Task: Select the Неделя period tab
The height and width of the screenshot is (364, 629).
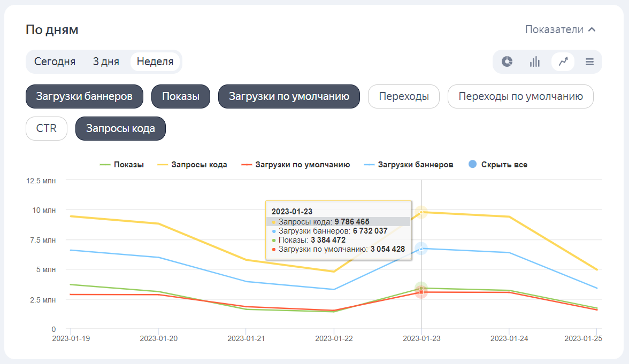Action: coord(155,61)
